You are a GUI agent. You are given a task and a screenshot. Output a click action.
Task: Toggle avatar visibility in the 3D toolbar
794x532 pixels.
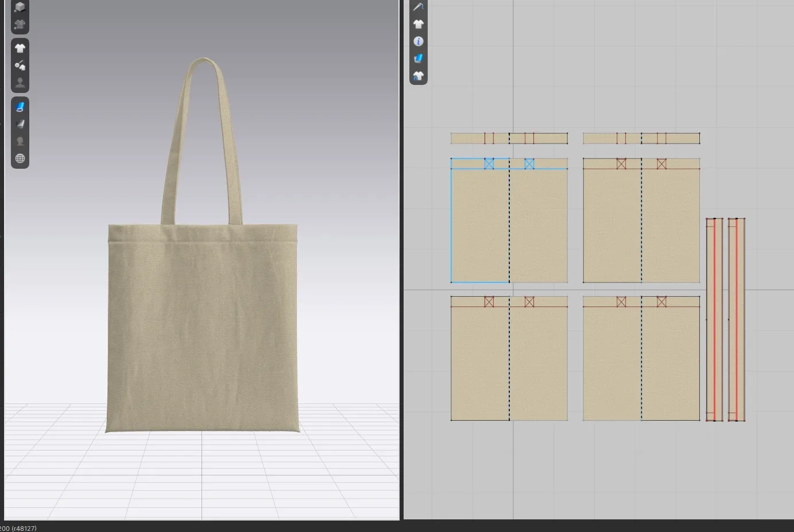click(x=20, y=83)
